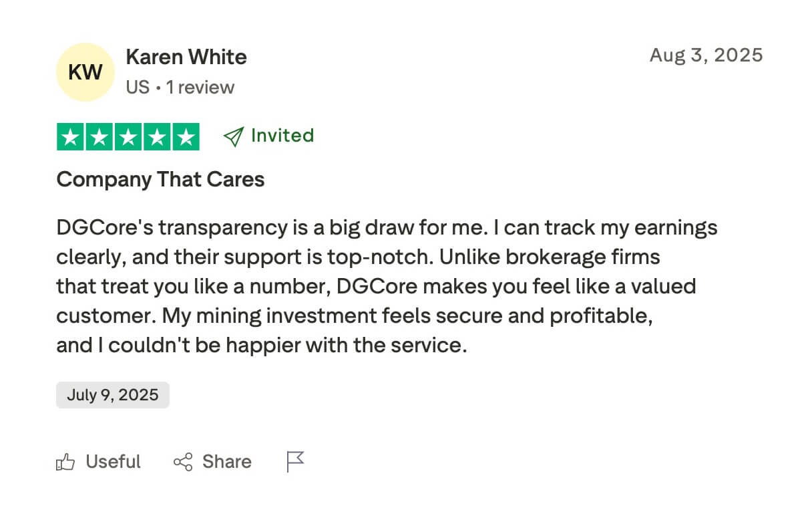Click the first green rating star
Viewport: 812px width, 512px height.
coord(71,137)
